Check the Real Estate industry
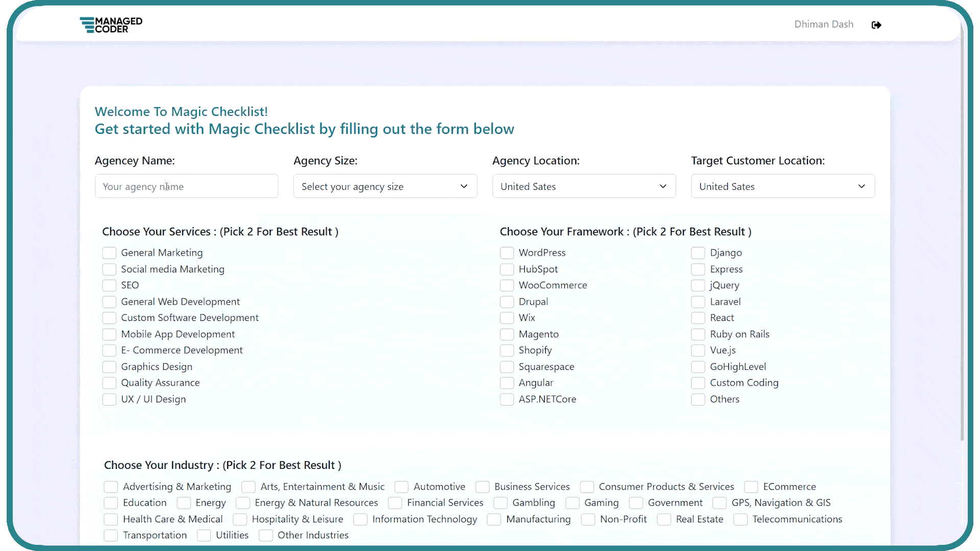This screenshot has width=980, height=551. 664,519
